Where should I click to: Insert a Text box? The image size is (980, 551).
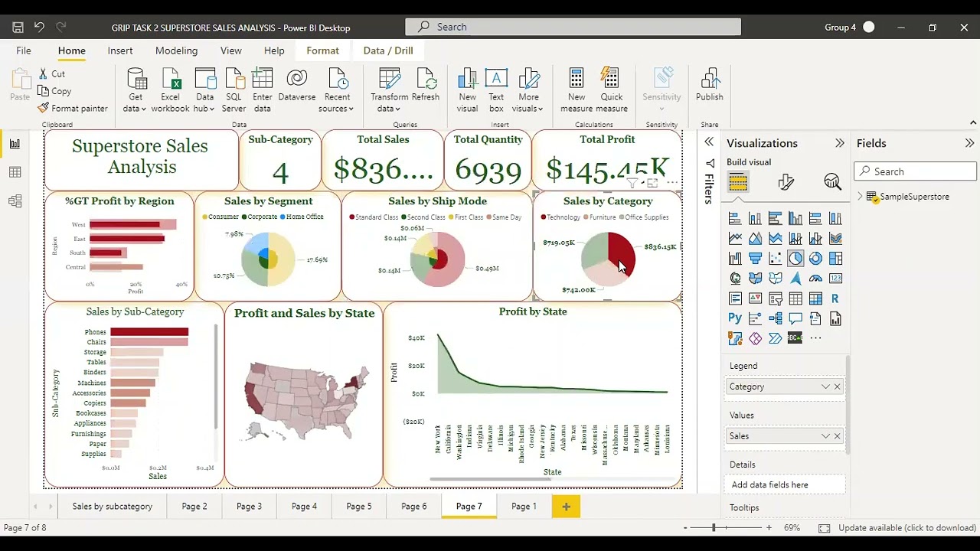(496, 91)
